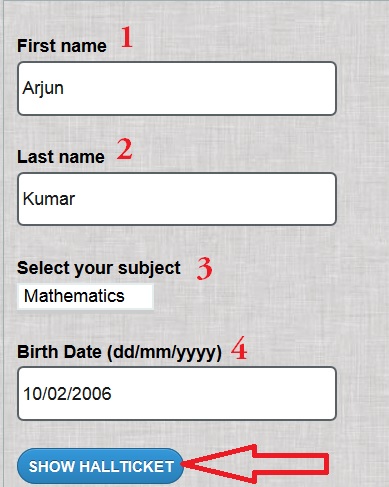389x487 pixels.
Task: Focus the Last name input box
Action: tap(177, 199)
